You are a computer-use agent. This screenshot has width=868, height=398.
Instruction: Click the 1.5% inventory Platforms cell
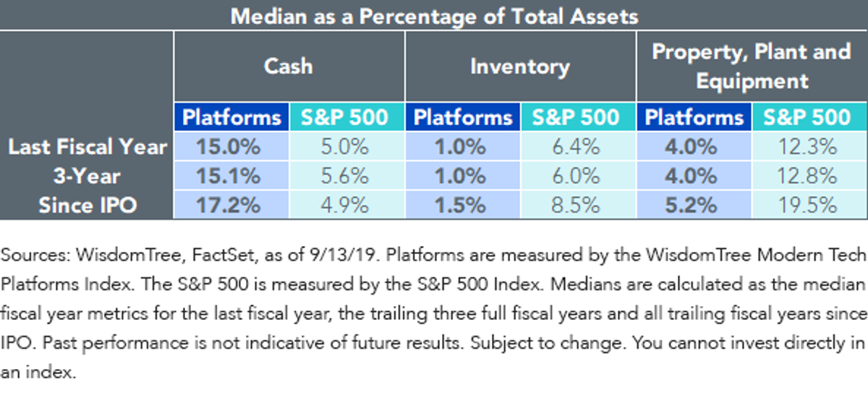462,205
